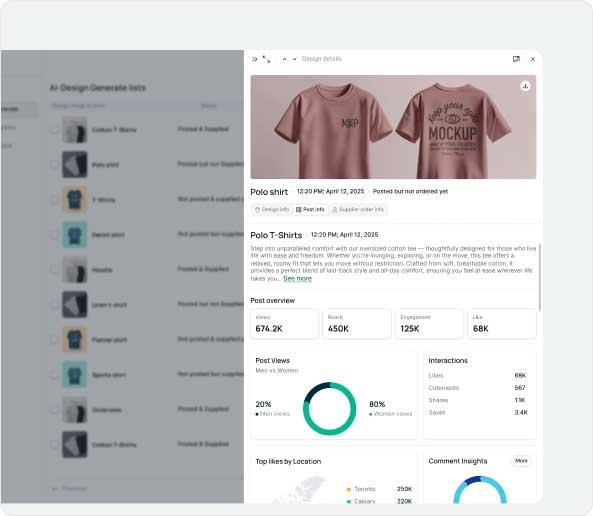The width and height of the screenshot is (593, 516).
Task: Click the Previous pagination button
Action: [69, 489]
